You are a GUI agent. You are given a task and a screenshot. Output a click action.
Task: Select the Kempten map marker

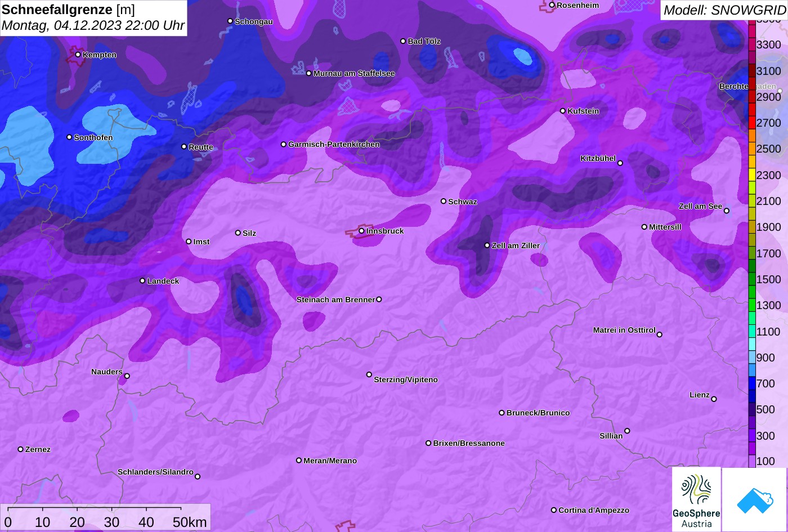[78, 55]
